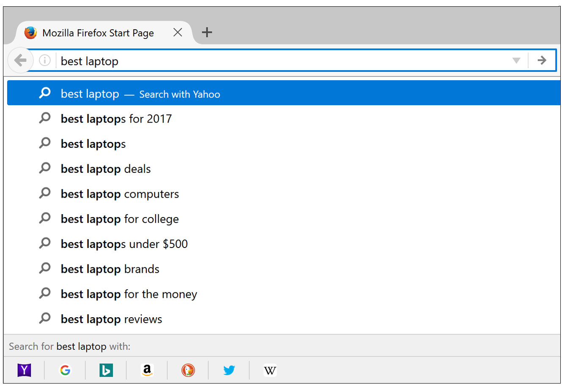Choose 'best laptop — Search with Yahoo' suggestion
Viewport: 565px width, 392px height.
(140, 94)
